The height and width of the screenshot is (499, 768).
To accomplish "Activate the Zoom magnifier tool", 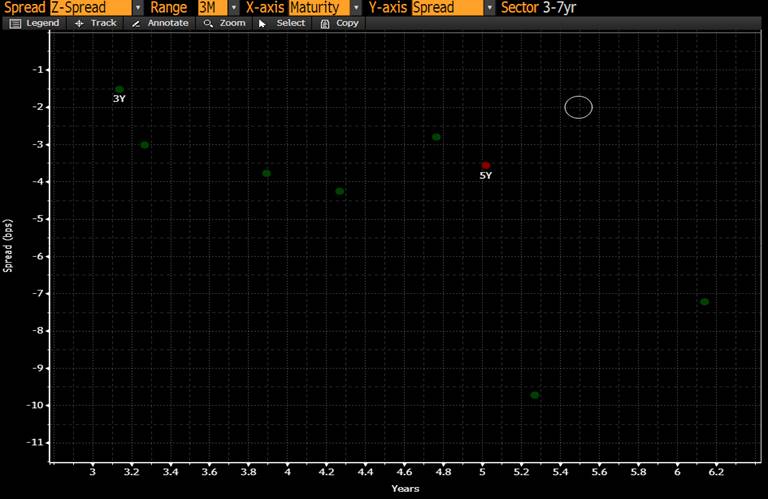I will click(x=208, y=24).
